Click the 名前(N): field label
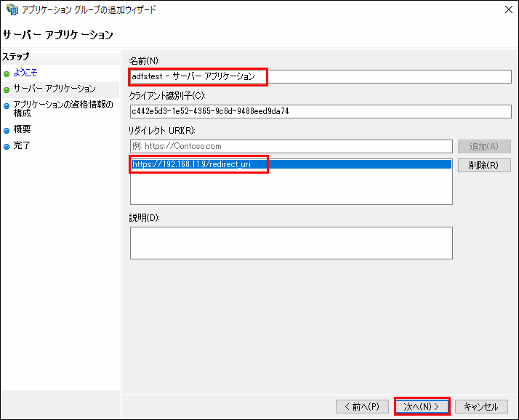Image resolution: width=519 pixels, height=420 pixels. 145,61
